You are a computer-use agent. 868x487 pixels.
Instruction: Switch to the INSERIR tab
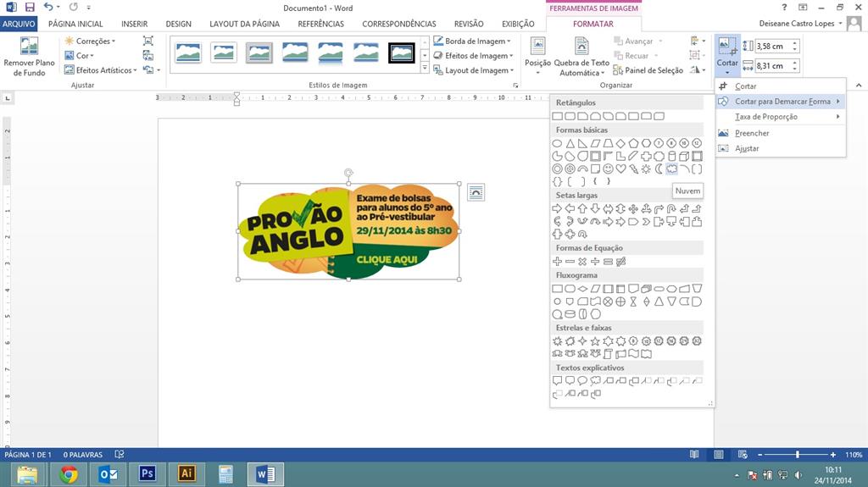tap(135, 24)
